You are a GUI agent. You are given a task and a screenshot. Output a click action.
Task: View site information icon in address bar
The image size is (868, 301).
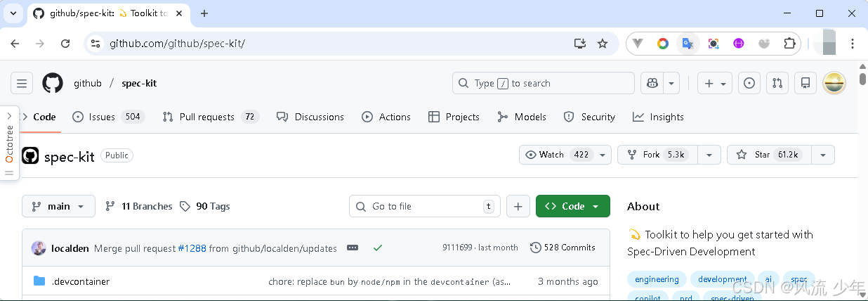click(96, 44)
